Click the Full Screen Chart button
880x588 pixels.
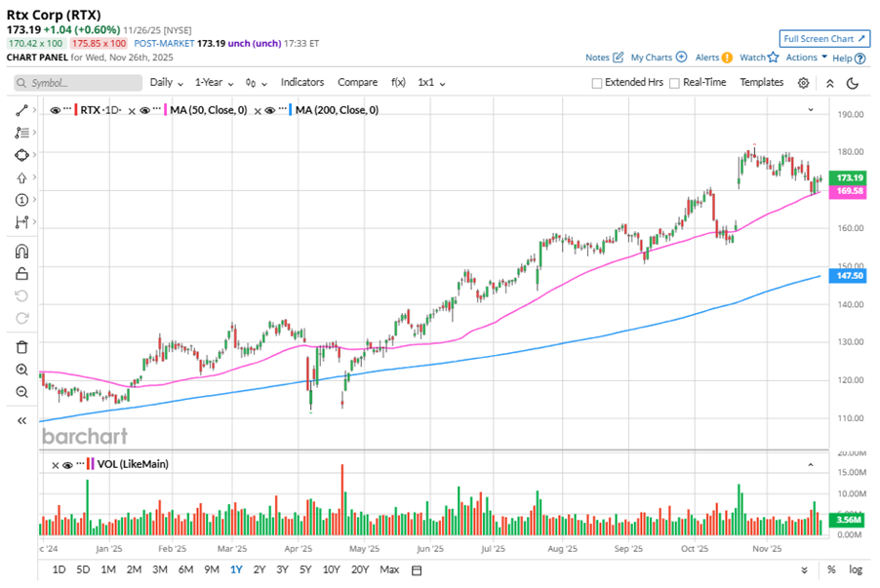(x=824, y=39)
